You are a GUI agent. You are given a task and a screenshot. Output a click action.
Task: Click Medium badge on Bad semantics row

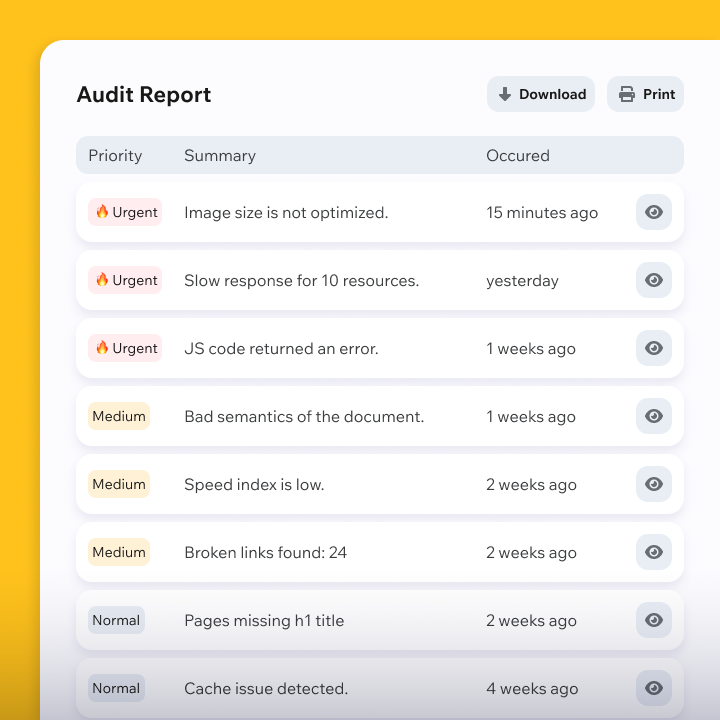[119, 416]
